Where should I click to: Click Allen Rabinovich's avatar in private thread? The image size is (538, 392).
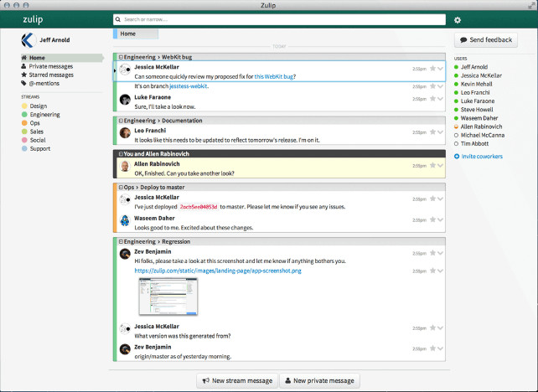pos(125,166)
